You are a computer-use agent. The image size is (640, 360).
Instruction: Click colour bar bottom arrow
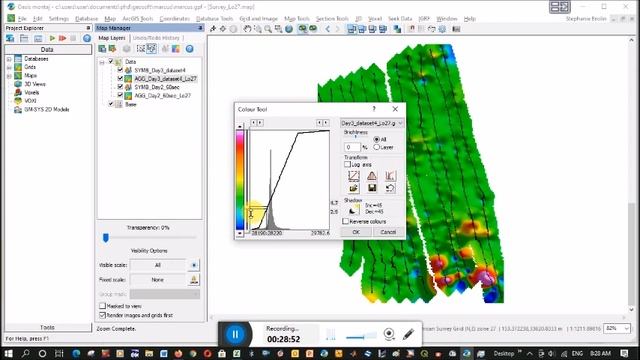point(240,233)
